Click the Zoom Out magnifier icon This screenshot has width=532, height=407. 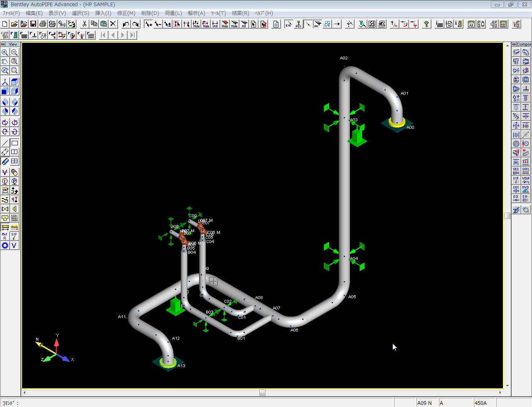(15, 52)
